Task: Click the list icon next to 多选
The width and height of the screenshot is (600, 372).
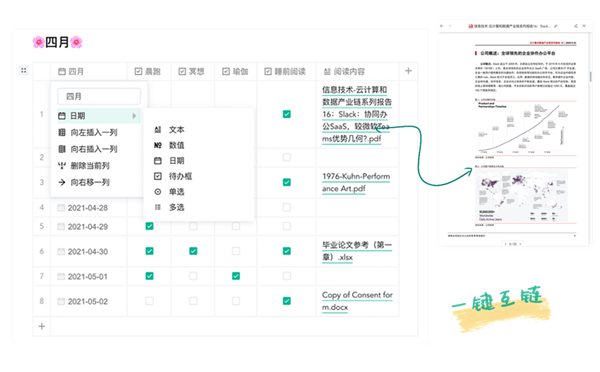Action: coord(158,207)
